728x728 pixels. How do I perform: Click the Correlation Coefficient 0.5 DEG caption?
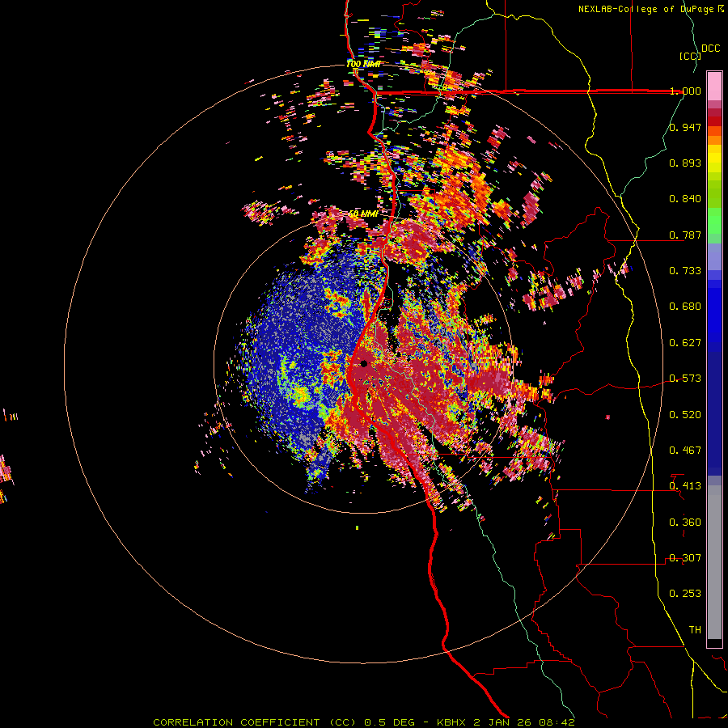[364, 722]
